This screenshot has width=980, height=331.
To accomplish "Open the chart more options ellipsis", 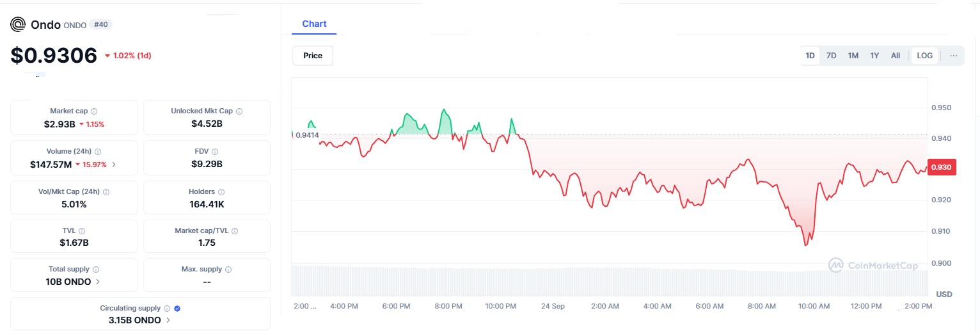I will tap(954, 56).
